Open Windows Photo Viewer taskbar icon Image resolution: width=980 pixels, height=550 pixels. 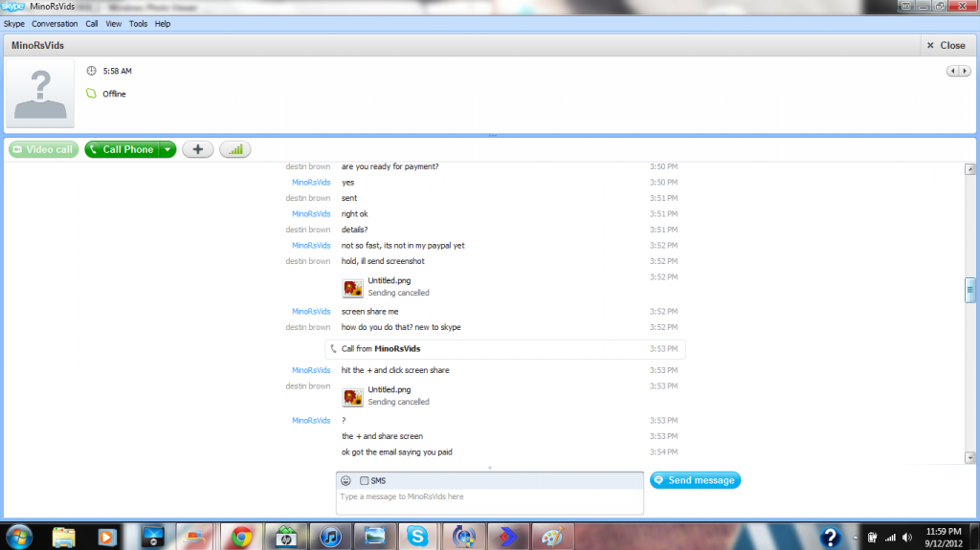pyautogui.click(x=374, y=537)
